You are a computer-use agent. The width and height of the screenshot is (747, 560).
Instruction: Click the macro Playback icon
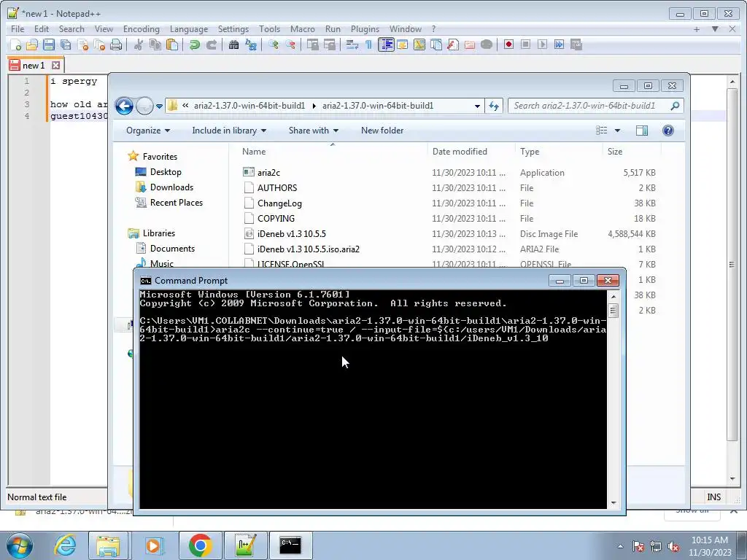(x=542, y=44)
